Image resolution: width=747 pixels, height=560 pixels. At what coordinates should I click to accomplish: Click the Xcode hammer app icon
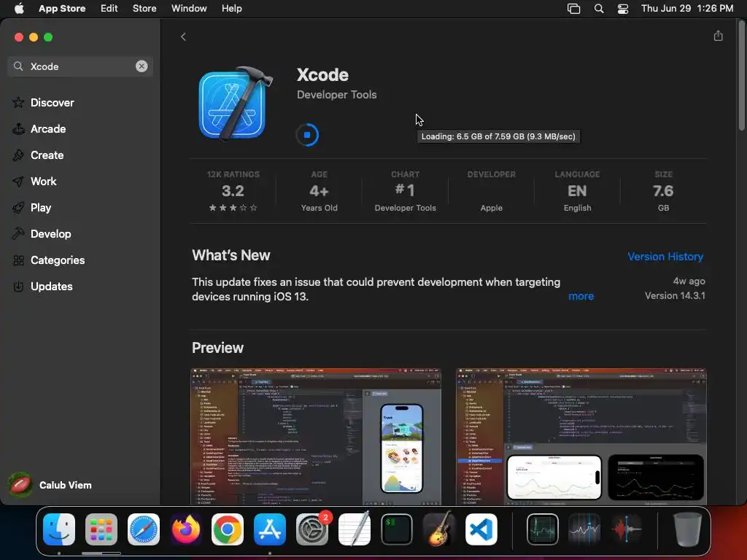click(236, 104)
